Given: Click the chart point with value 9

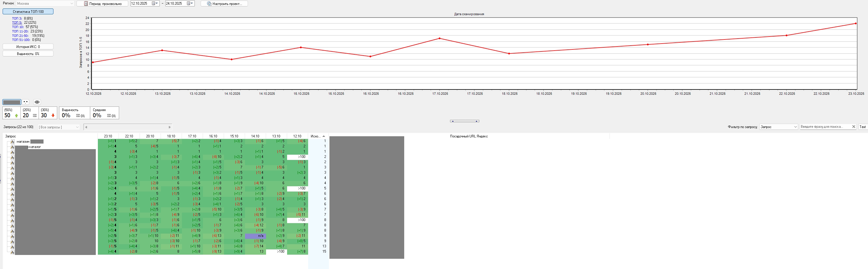Looking at the screenshot, I should (93, 63).
